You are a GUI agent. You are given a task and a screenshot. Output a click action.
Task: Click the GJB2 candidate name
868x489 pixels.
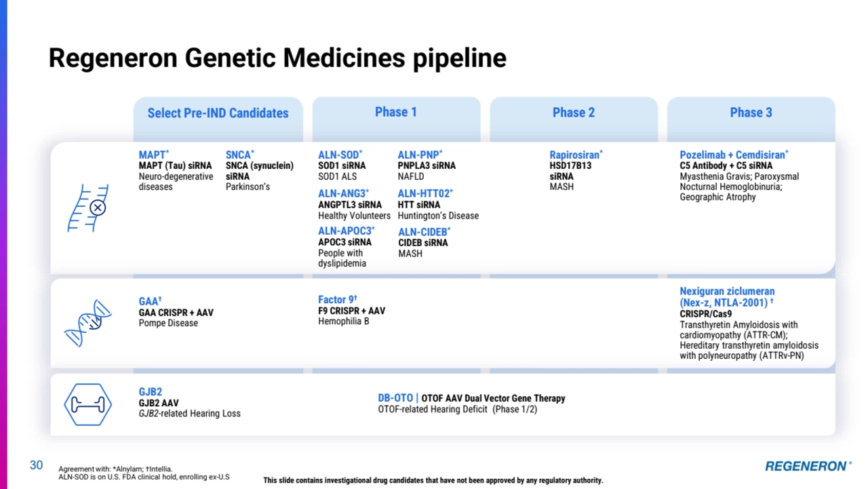pyautogui.click(x=151, y=392)
